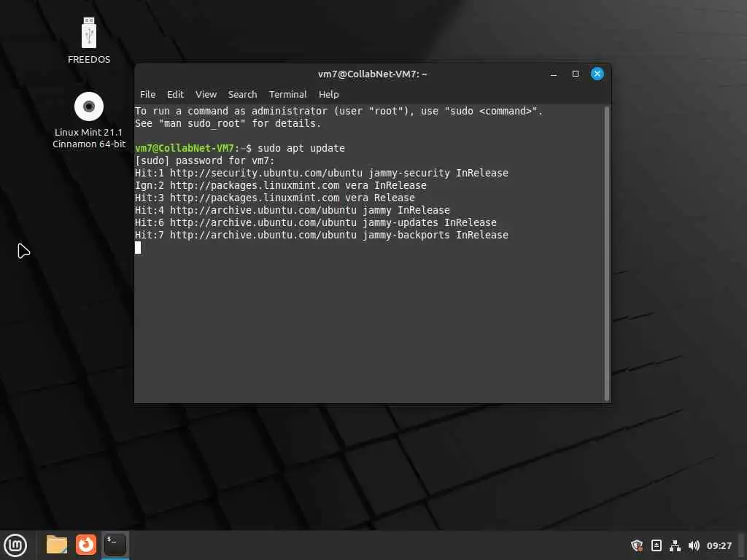Open the FREEDOS USB drive desktop icon
This screenshot has width=747, height=560.
[x=88, y=40]
